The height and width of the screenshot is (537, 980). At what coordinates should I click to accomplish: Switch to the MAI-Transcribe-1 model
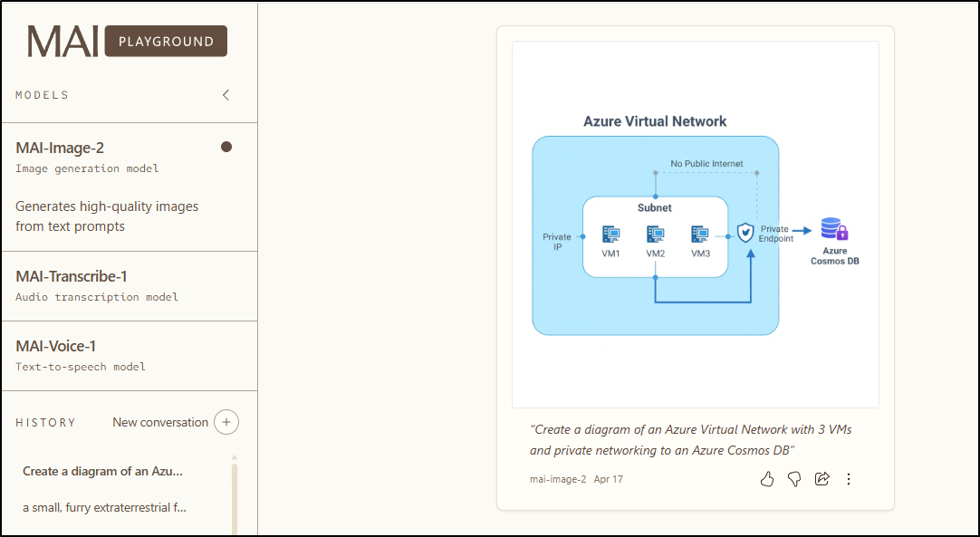72,276
